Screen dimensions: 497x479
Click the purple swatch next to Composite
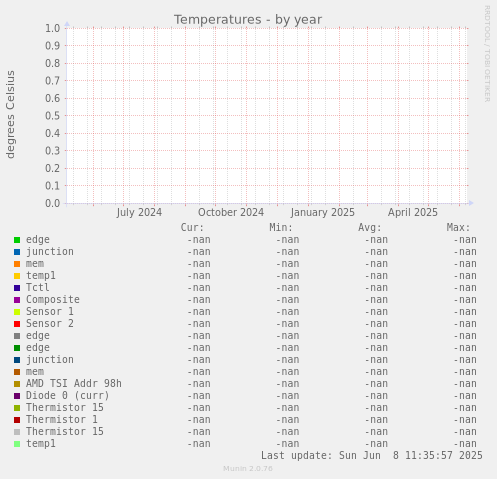17,300
